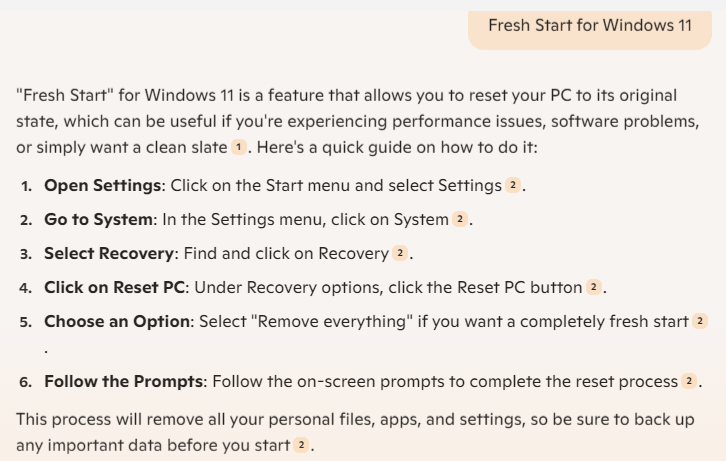Click the bold "Follow the Prompts" heading
Screen dimensions: 726x461
[124, 382]
